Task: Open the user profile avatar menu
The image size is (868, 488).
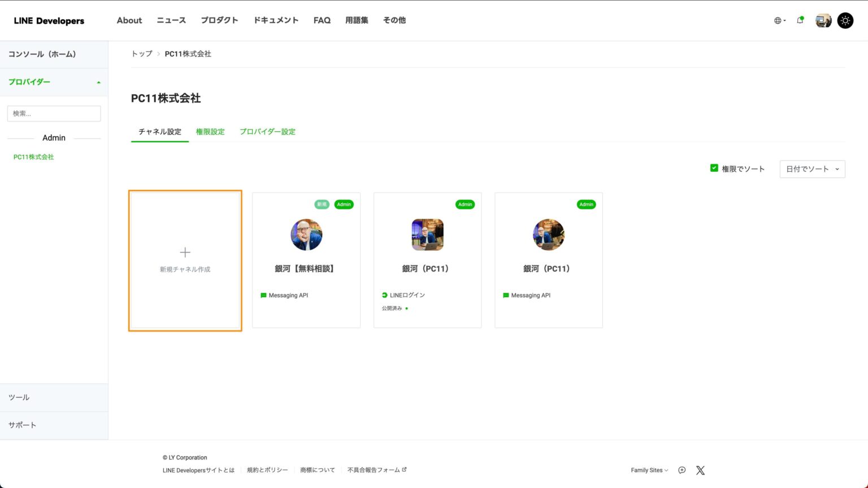Action: tap(823, 20)
